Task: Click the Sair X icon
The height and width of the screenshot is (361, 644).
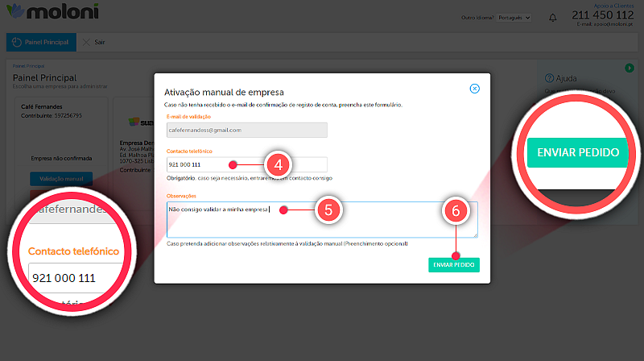Action: [87, 43]
